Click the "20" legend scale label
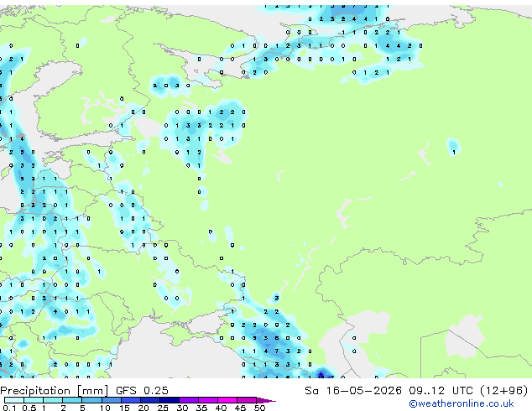The height and width of the screenshot is (411, 532). pos(143,408)
